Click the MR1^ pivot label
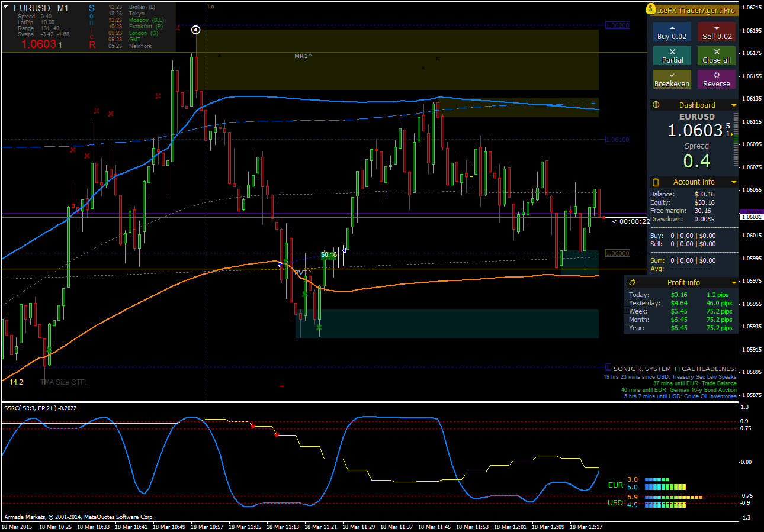Image resolution: width=764 pixels, height=532 pixels. [303, 56]
